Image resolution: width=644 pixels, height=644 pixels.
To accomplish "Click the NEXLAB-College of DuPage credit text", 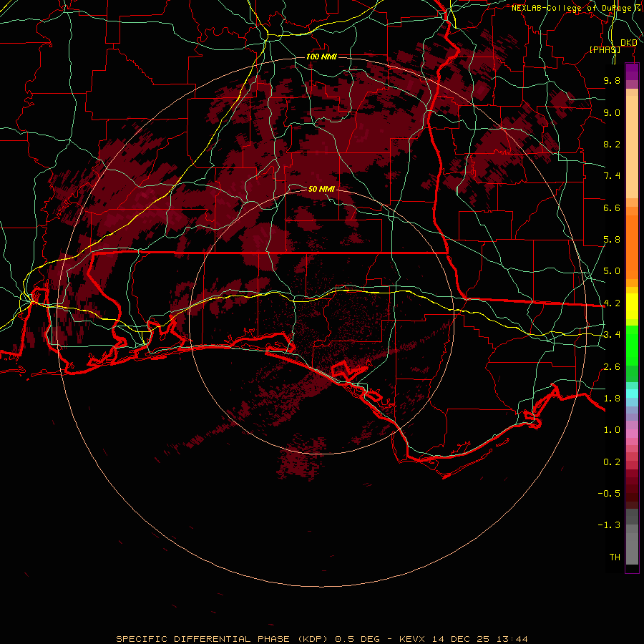I will point(571,8).
